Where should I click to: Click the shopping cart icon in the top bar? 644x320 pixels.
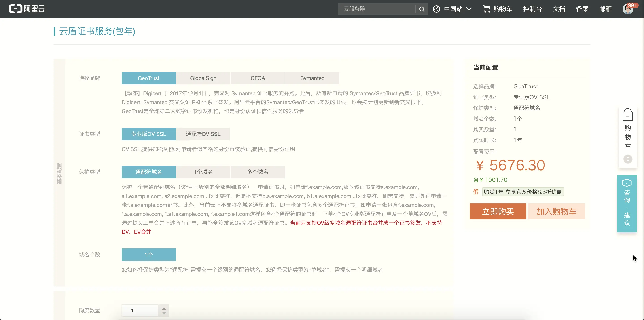[x=487, y=9]
